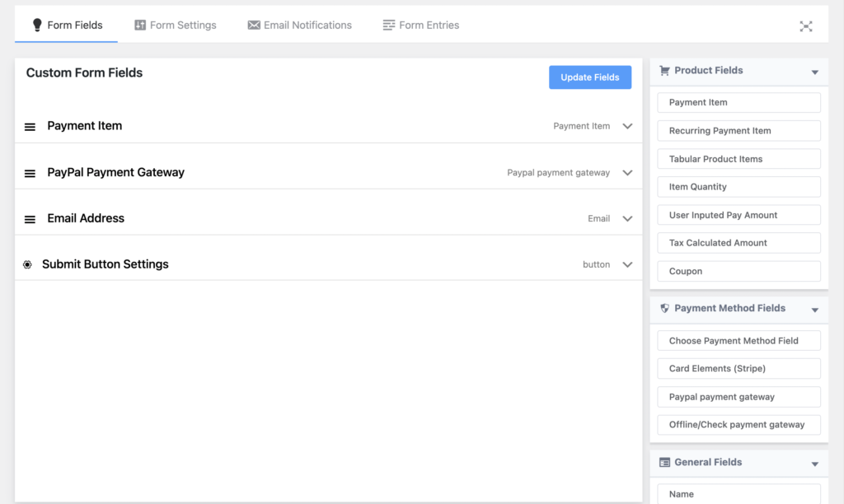Open the Form Entries tab
This screenshot has width=844, height=504.
pyautogui.click(x=420, y=25)
